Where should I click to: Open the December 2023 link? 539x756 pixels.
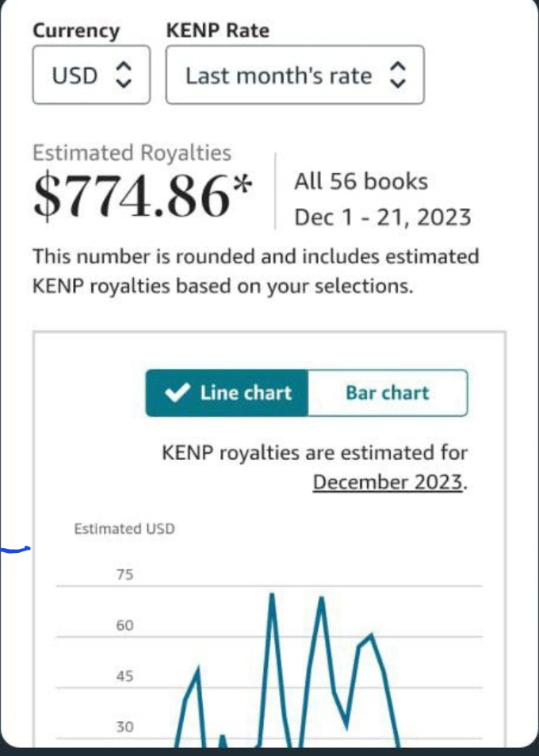pos(388,482)
